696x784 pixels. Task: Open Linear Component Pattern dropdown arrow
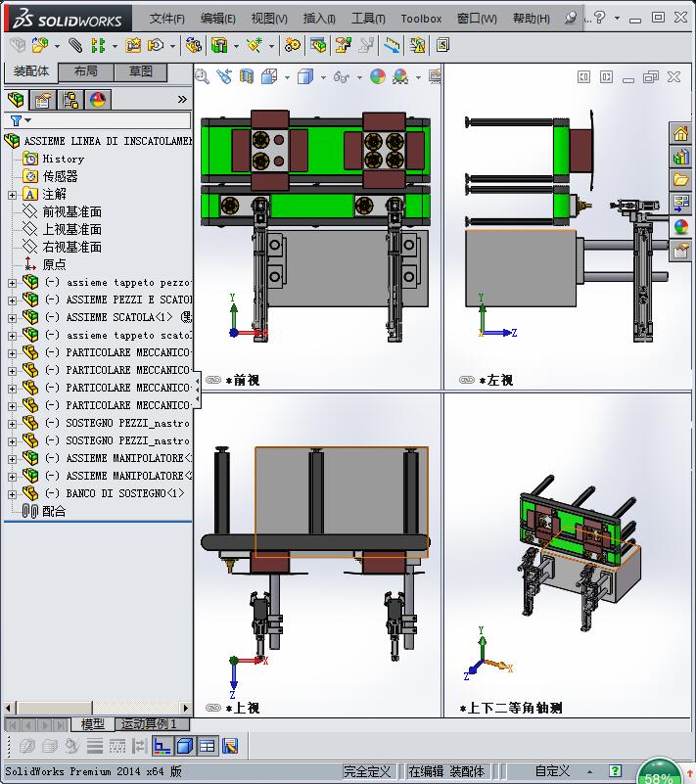click(x=115, y=47)
